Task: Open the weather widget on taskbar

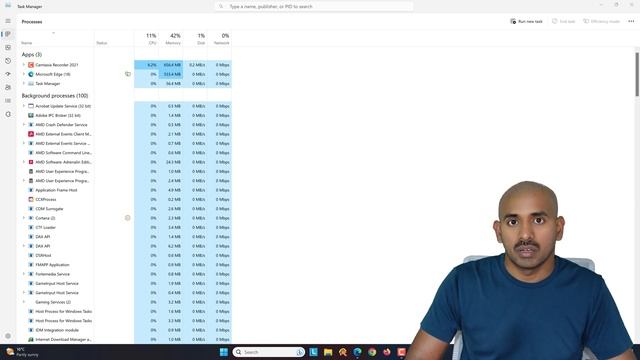Action: click(x=22, y=352)
